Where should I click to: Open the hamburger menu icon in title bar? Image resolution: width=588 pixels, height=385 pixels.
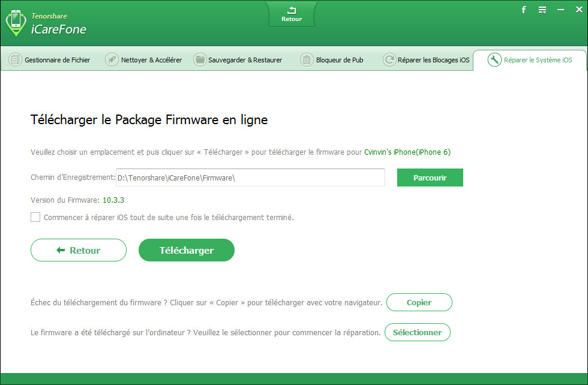[542, 10]
